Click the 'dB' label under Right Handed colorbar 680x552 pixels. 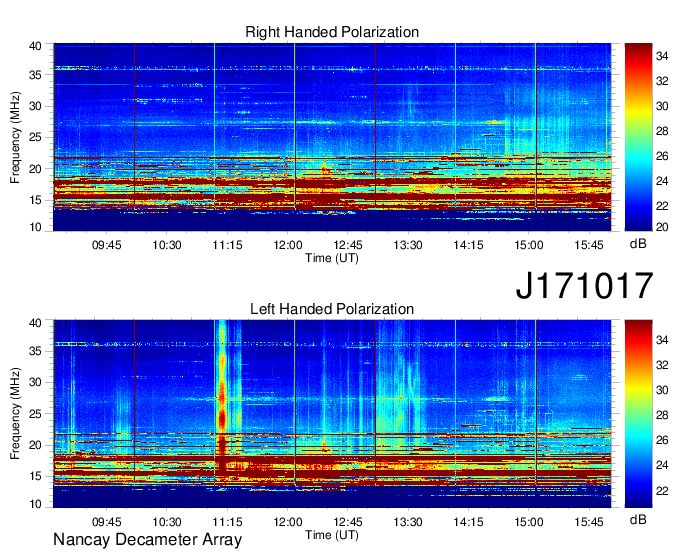click(x=638, y=244)
